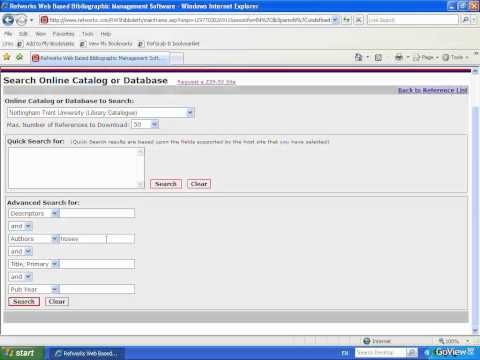This screenshot has height=360, width=480.
Task: Click the Title, Primary text field
Action: [97, 264]
